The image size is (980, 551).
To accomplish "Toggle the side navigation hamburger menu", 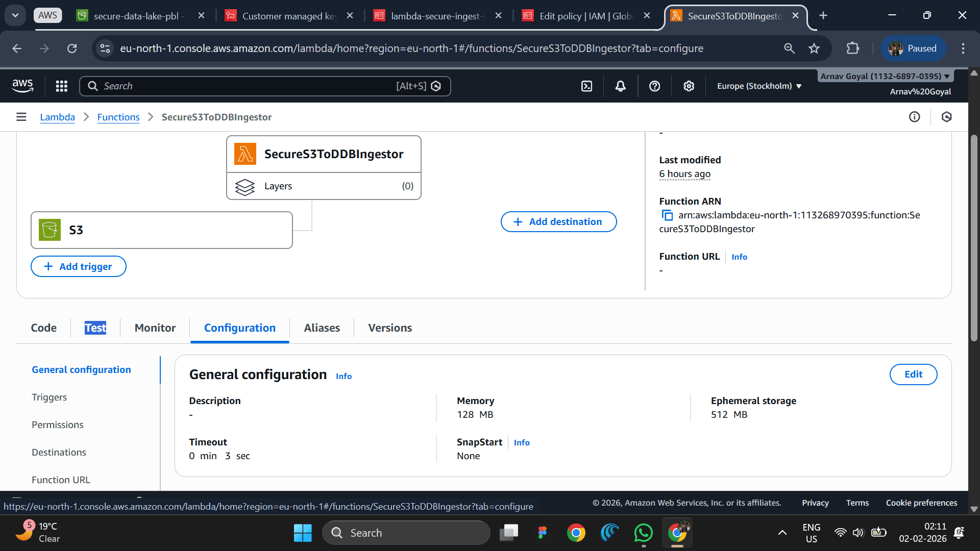I will pos(21,117).
